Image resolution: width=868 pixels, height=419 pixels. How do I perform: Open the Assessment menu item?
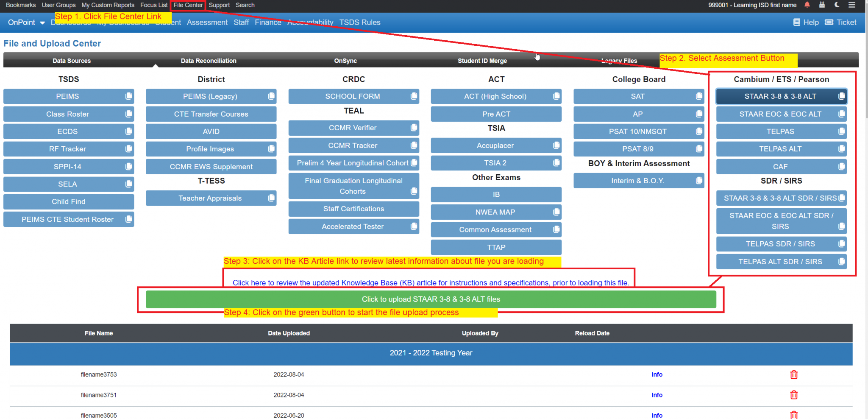(207, 22)
